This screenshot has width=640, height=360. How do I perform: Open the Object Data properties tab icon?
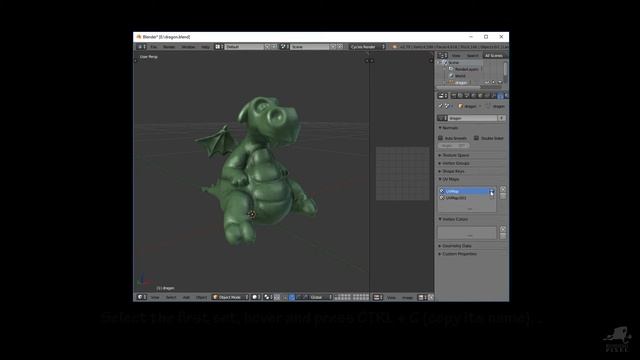point(500,96)
